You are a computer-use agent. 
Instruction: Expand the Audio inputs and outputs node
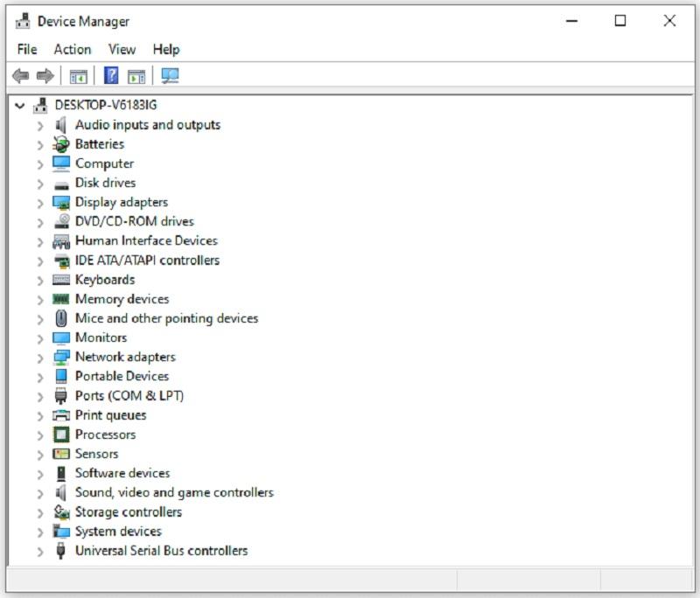coord(40,125)
